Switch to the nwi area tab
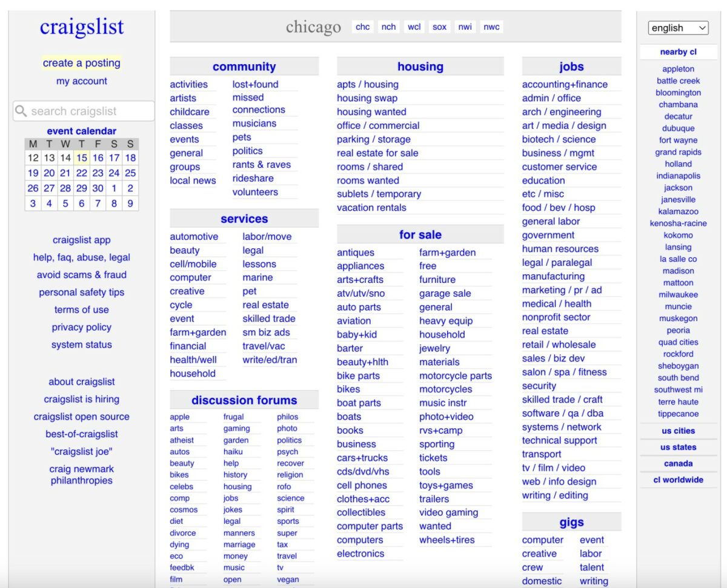This screenshot has width=727, height=588. (x=465, y=27)
